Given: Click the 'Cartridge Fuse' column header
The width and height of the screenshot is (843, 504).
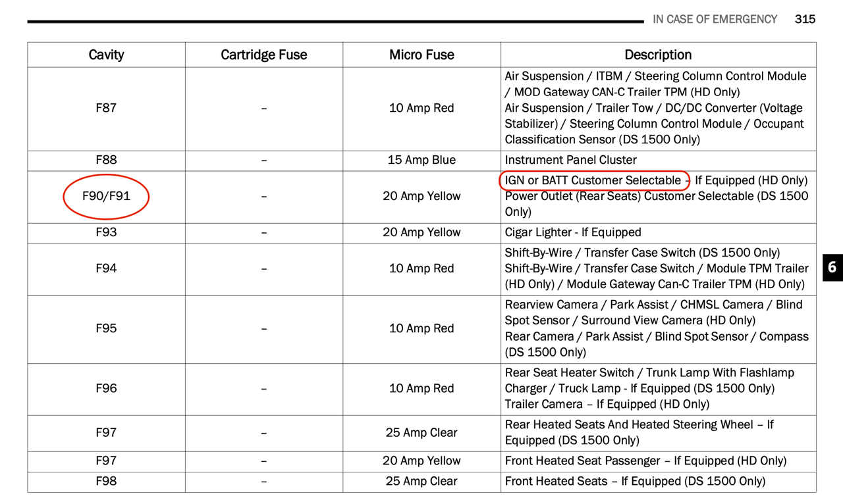Looking at the screenshot, I should click(263, 55).
